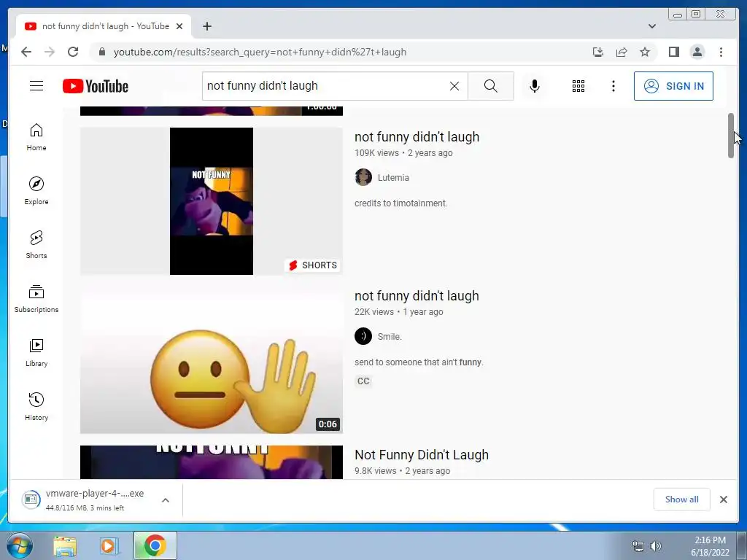Bookmark this page with the star
Screen dimensions: 747x560
pyautogui.click(x=645, y=52)
